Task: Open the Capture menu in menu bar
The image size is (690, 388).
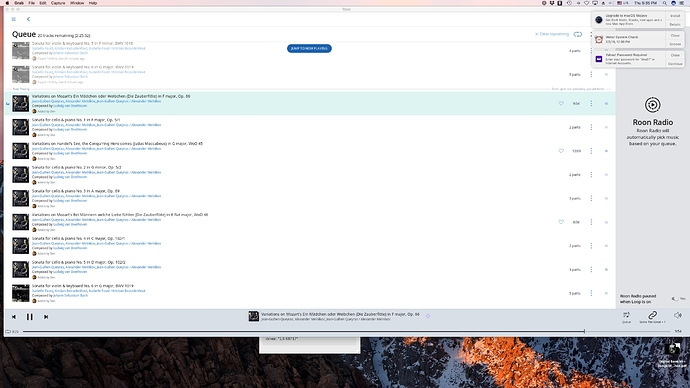Action: [x=58, y=3]
